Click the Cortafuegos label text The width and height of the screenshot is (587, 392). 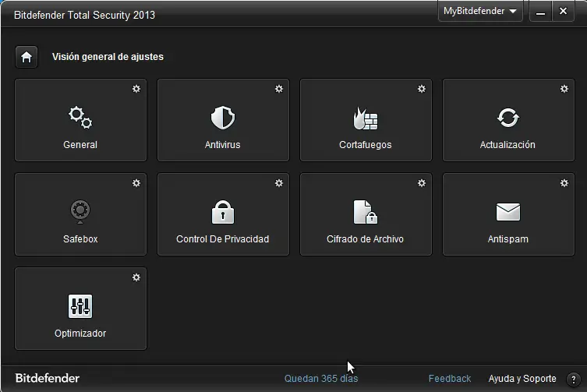tap(366, 145)
